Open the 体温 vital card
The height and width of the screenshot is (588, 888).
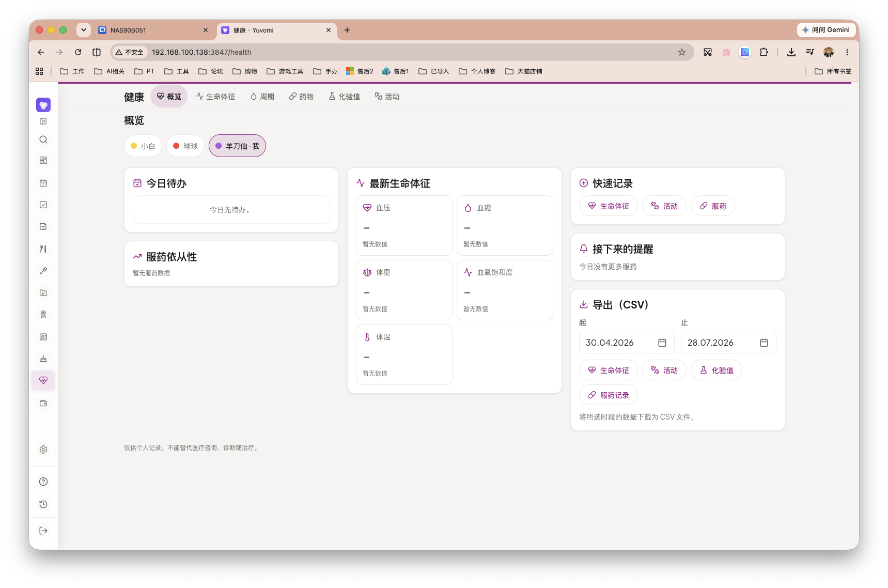(404, 354)
